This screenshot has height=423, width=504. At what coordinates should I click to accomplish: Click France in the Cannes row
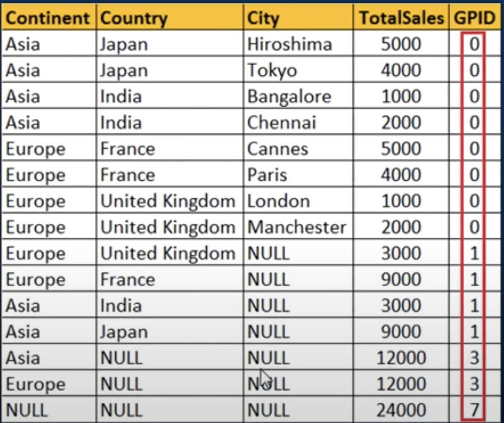[170, 148]
